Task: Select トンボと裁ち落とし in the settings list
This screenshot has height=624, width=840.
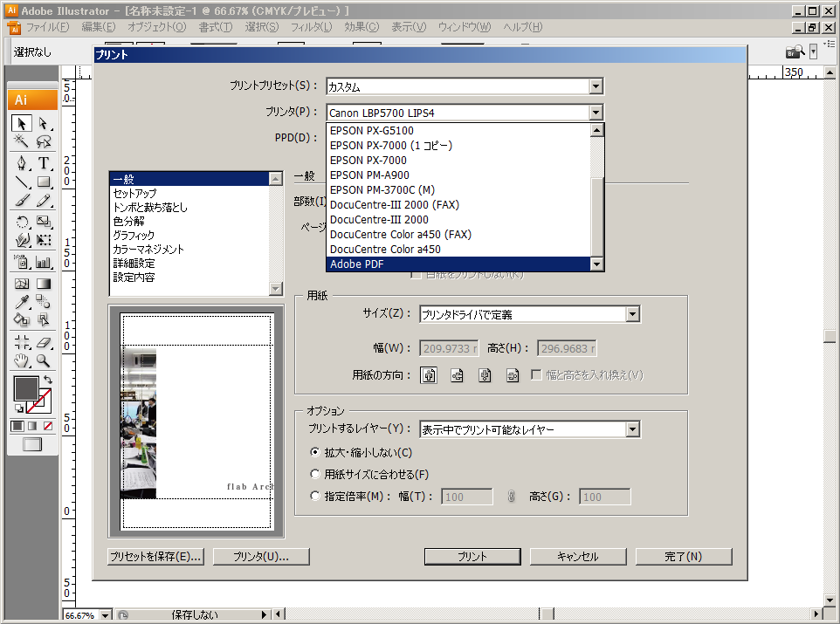Action: point(150,208)
